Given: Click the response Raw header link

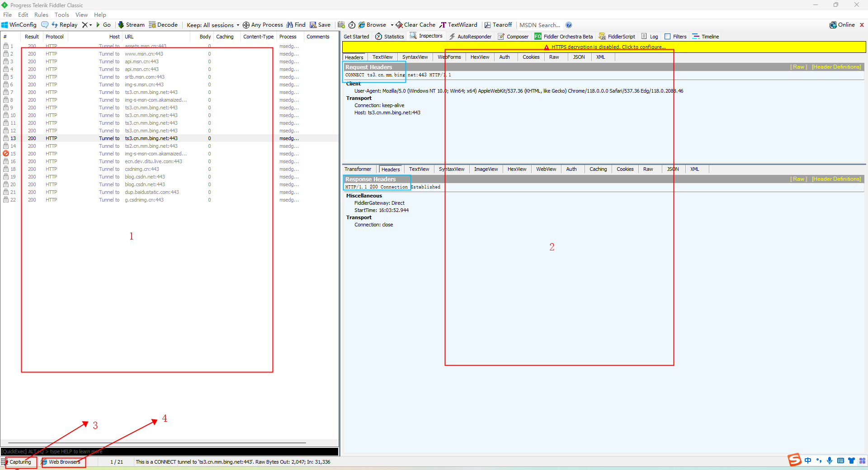Looking at the screenshot, I should click(798, 179).
